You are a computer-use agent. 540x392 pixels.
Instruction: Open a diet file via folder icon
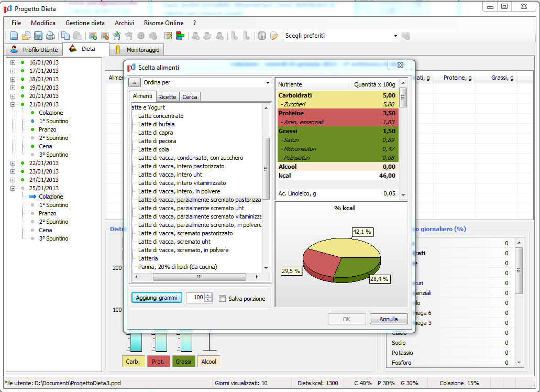26,36
